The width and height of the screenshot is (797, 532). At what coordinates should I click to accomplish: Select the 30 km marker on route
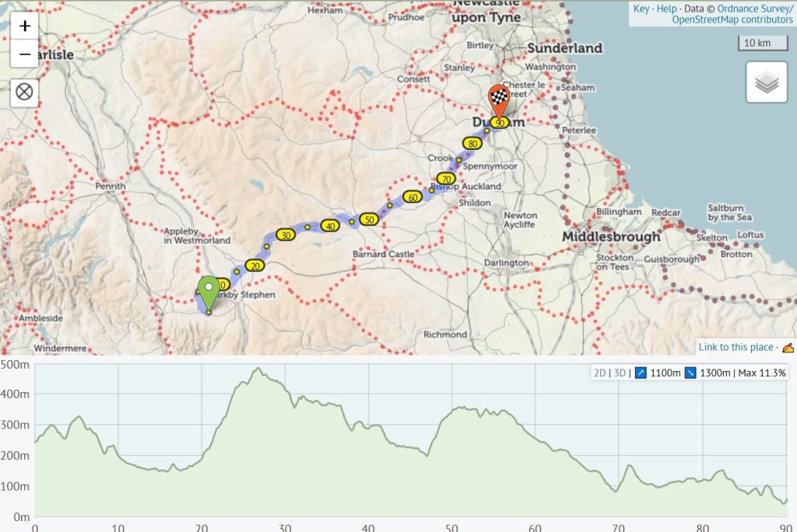click(x=286, y=235)
